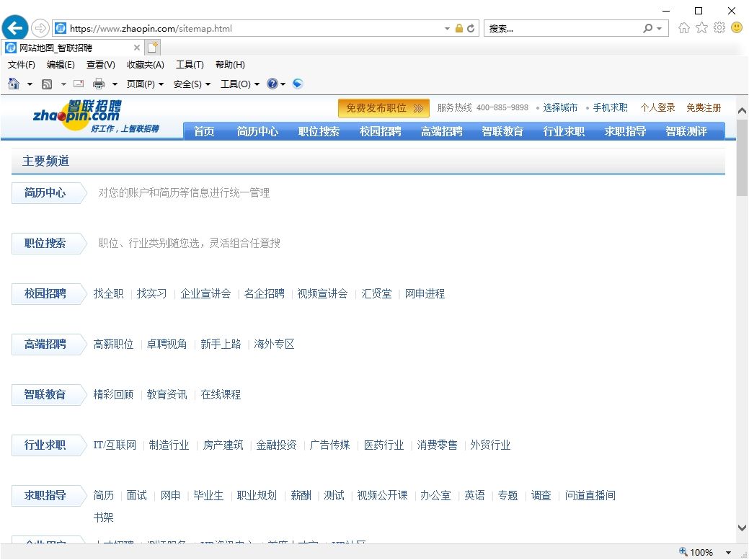Open RSS feeds via the feed icon
Image resolution: width=749 pixels, height=560 pixels.
tap(46, 84)
